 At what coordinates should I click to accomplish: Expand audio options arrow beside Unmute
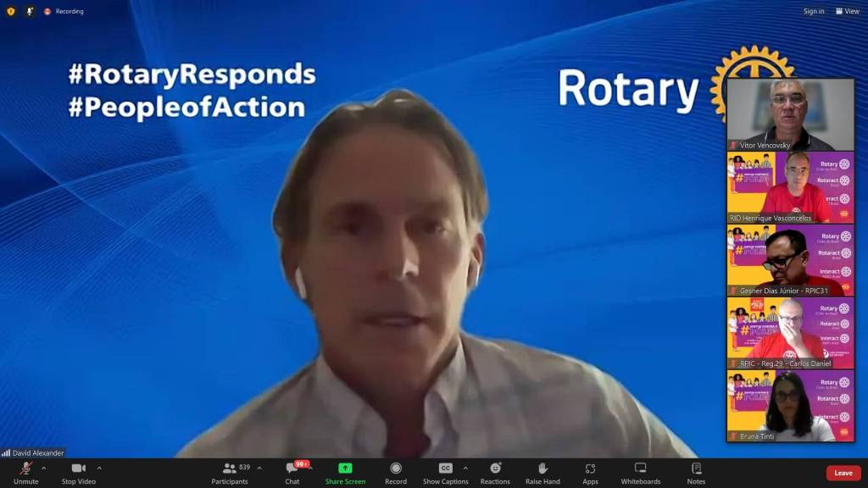[44, 468]
